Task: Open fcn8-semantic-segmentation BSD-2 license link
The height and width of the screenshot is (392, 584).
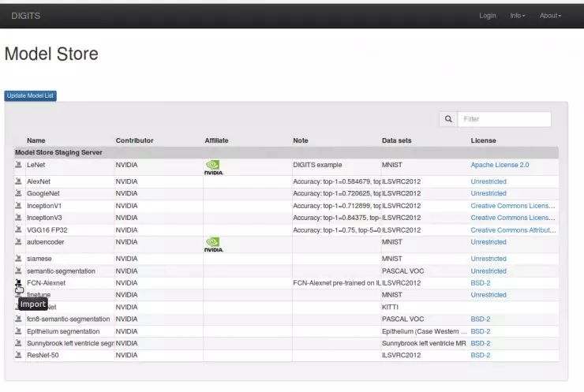Action: click(481, 319)
